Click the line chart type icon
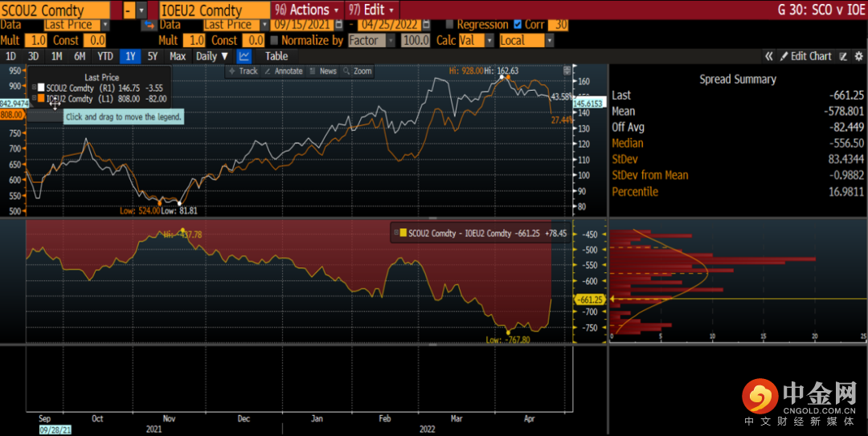Image resolution: width=868 pixels, height=436 pixels. tap(244, 56)
